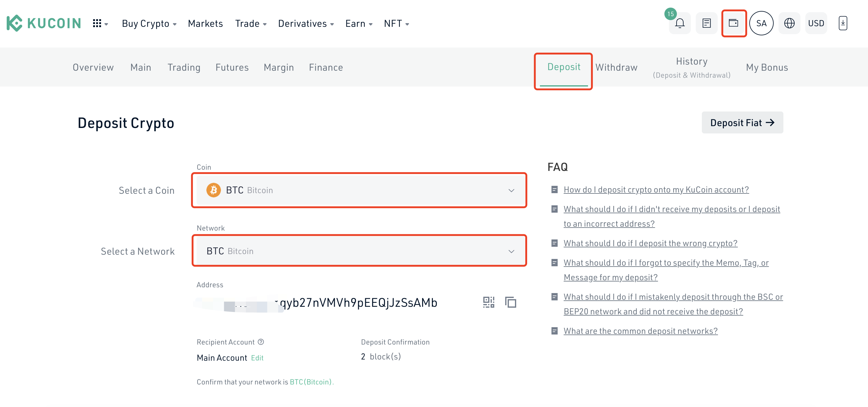Switch to the Main account tab
The width and height of the screenshot is (868, 407).
pyautogui.click(x=141, y=67)
